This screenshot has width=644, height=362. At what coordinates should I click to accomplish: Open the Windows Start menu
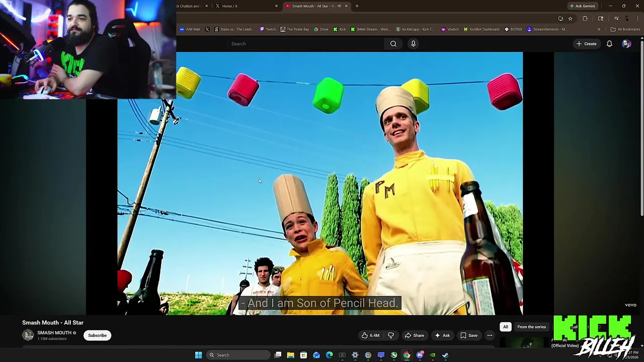pyautogui.click(x=198, y=355)
